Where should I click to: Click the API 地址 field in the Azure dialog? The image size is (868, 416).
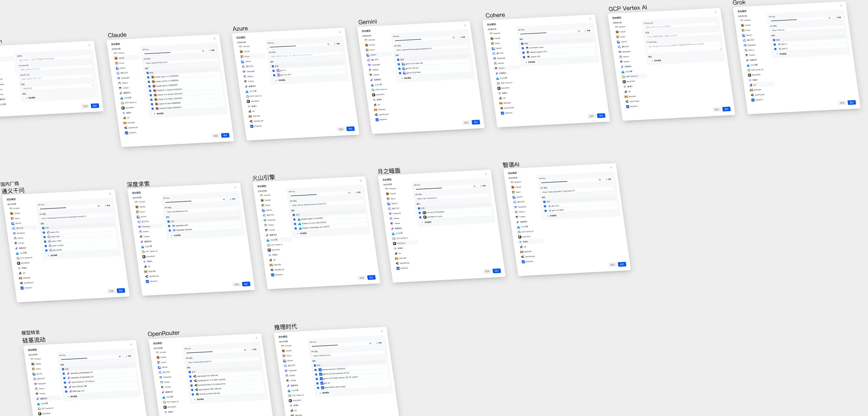click(306, 55)
